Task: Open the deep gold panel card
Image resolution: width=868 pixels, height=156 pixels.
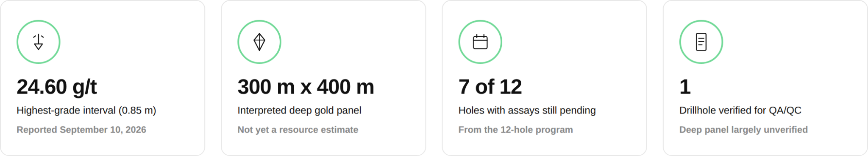Action: [323, 78]
